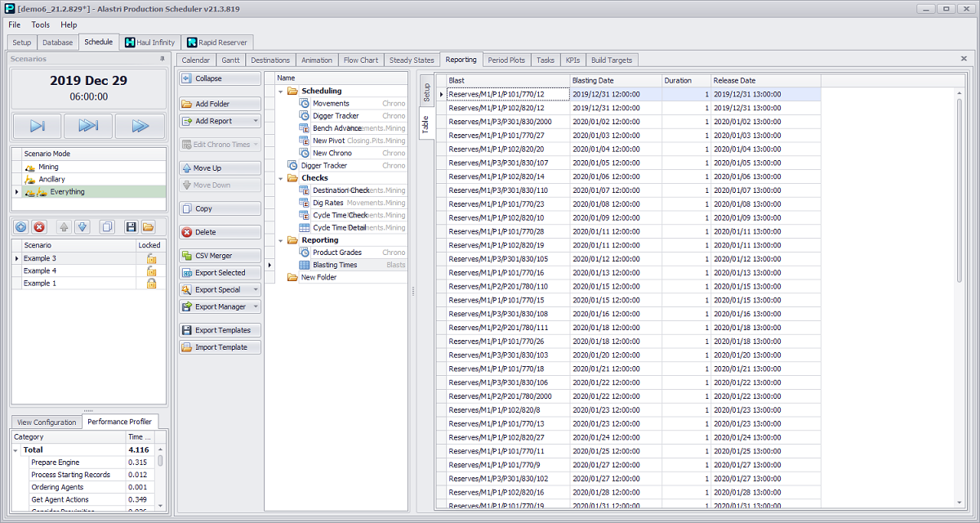Open the Add Report dropdown
This screenshot has height=523, width=980.
(256, 121)
